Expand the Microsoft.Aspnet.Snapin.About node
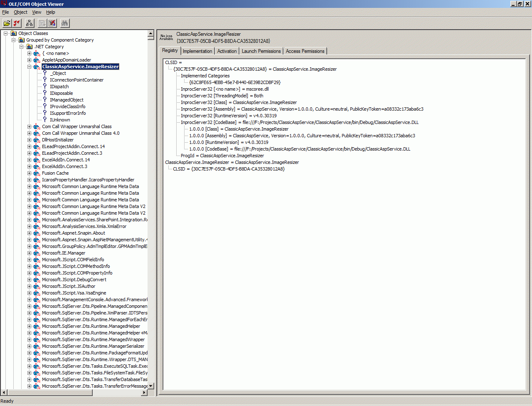Image resolution: width=532 pixels, height=406 pixels. point(30,233)
